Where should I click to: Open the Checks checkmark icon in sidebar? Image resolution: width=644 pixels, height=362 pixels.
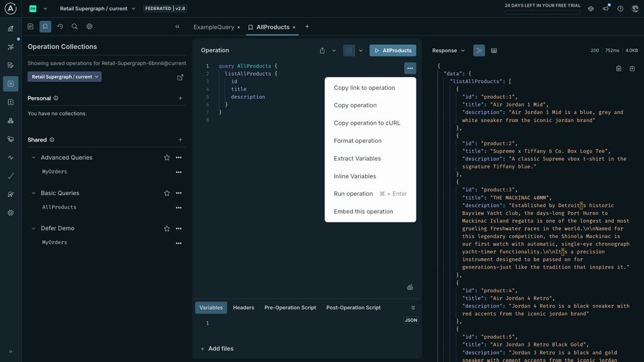[11, 176]
